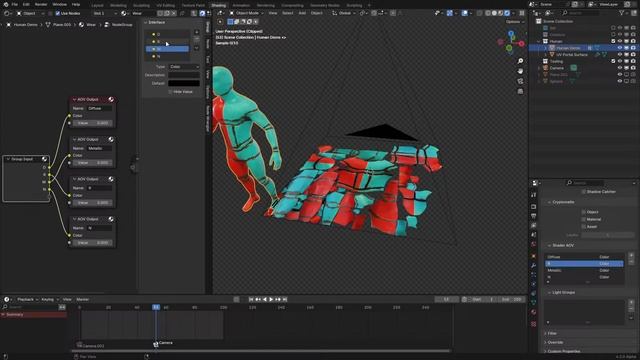Remove the selected interface socket with minus button

pos(197,39)
